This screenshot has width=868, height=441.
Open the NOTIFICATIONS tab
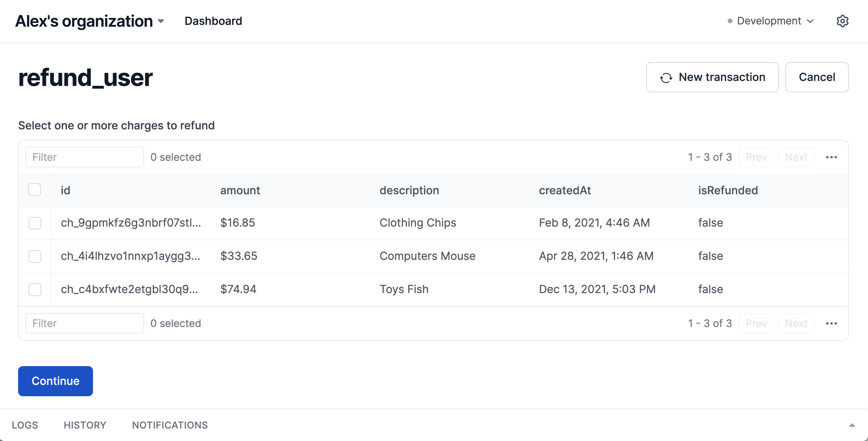point(170,425)
